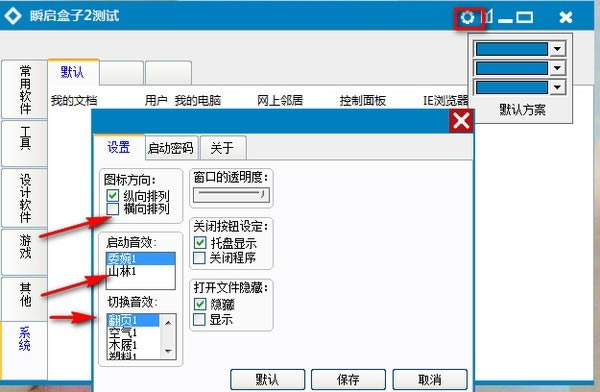Click 保存 button
Image resolution: width=600 pixels, height=392 pixels.
(x=348, y=379)
